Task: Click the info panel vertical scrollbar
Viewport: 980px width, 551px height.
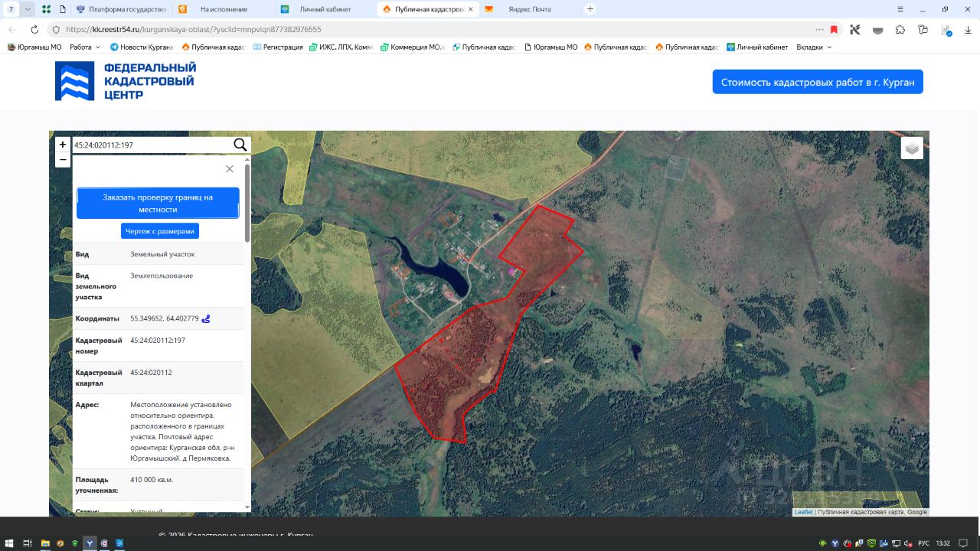Action: (x=247, y=203)
